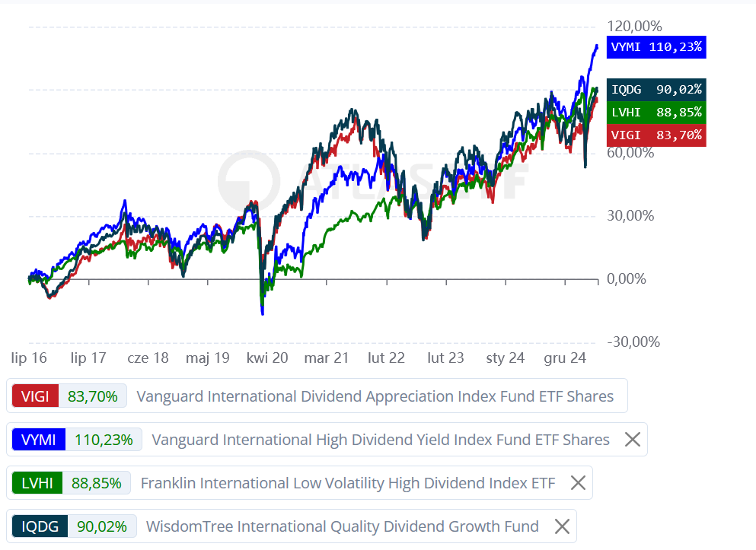
Task: Click the VYMI 110,23% chart end label
Action: [x=656, y=47]
